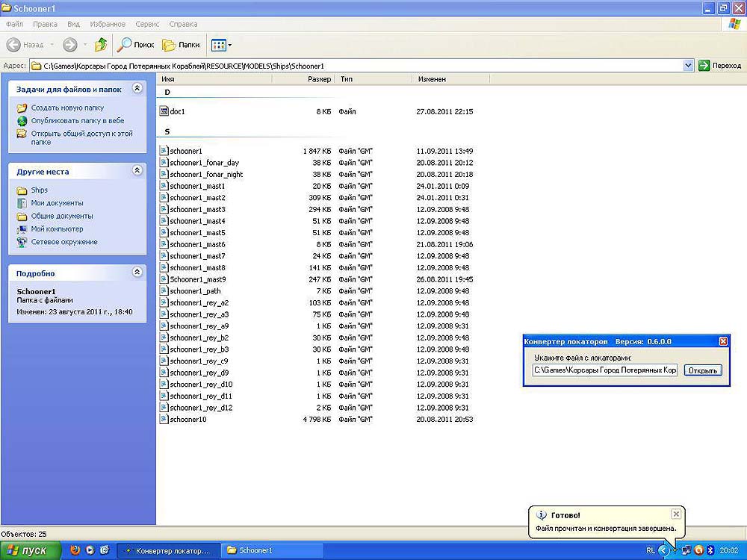Click the file name schooner1_rey_a9
Image resolution: width=747 pixels, height=560 pixels.
(199, 326)
